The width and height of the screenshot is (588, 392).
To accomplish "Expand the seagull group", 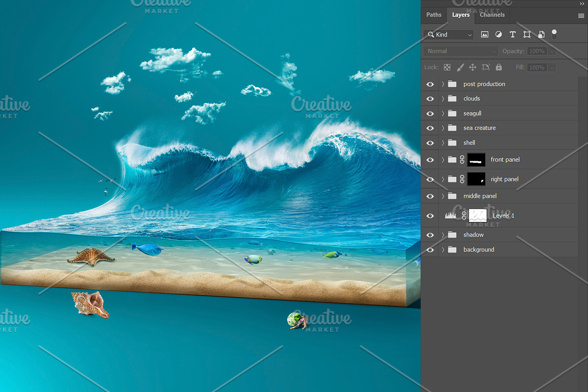I will coord(443,113).
